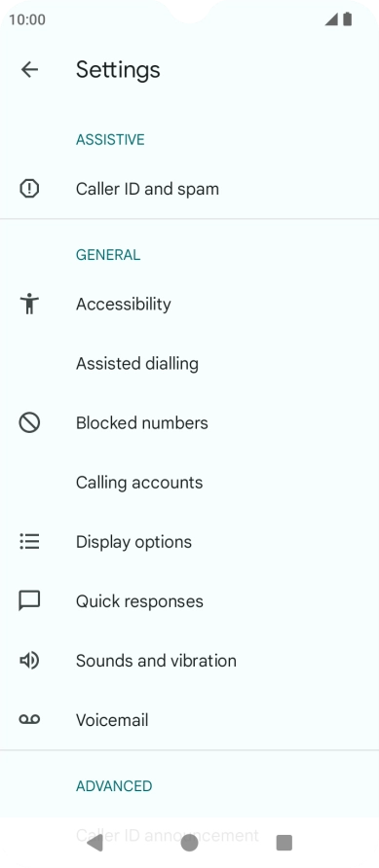Open Accessibility settings
The height and width of the screenshot is (868, 379).
[189, 304]
